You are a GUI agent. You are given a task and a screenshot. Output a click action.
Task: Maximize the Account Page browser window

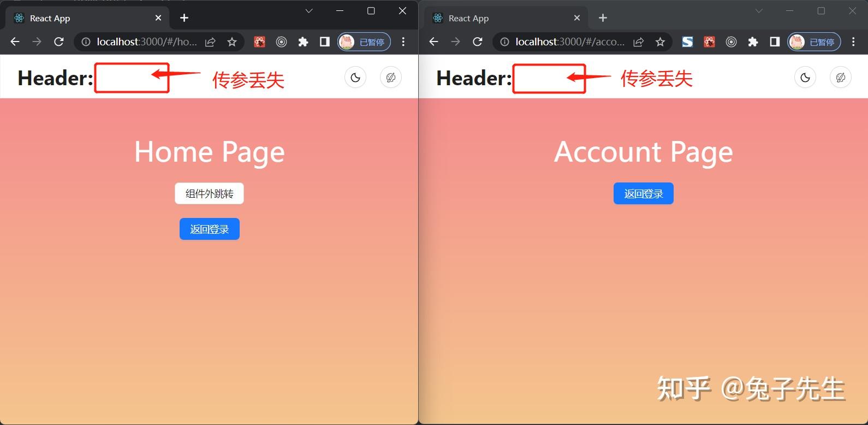pos(821,11)
